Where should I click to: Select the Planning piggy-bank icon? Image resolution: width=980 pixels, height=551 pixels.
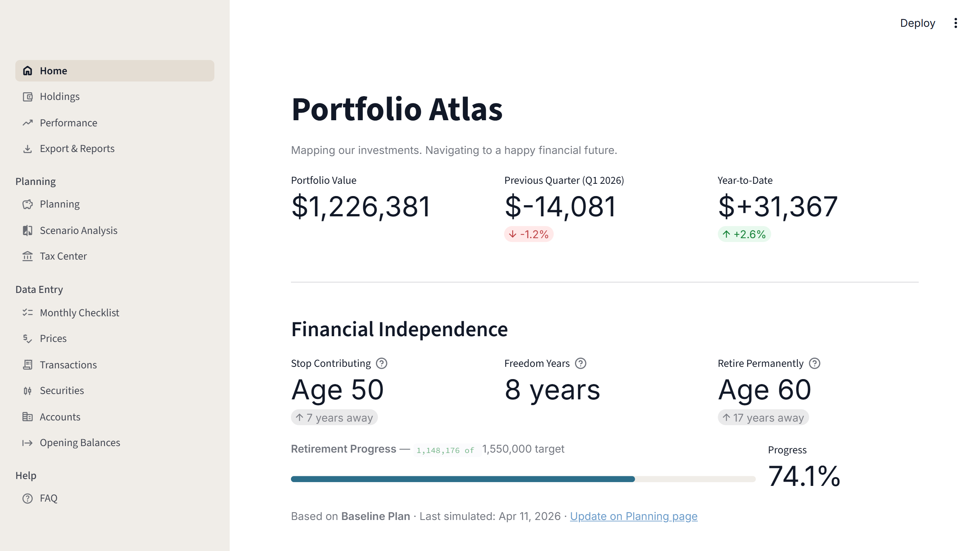27,204
